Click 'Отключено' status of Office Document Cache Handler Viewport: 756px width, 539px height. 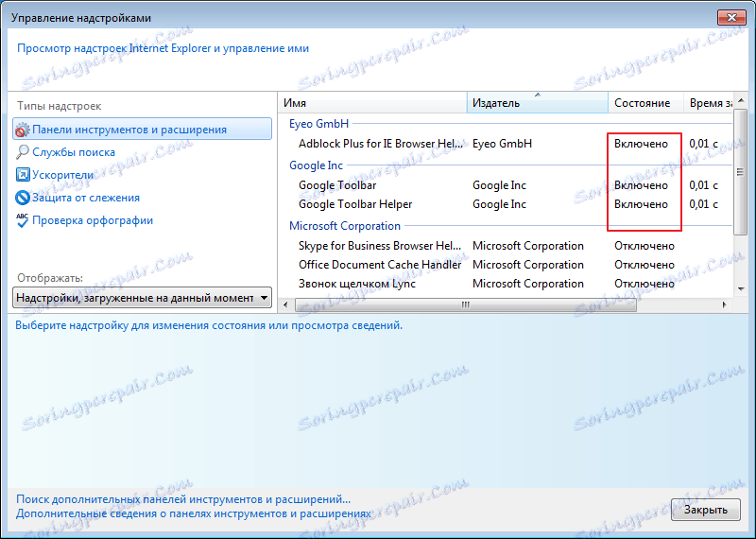[x=644, y=265]
